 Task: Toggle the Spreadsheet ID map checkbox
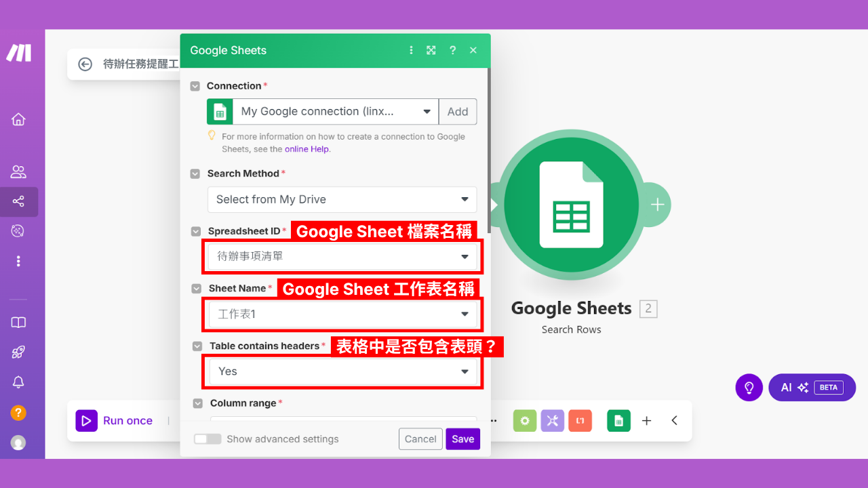click(196, 231)
